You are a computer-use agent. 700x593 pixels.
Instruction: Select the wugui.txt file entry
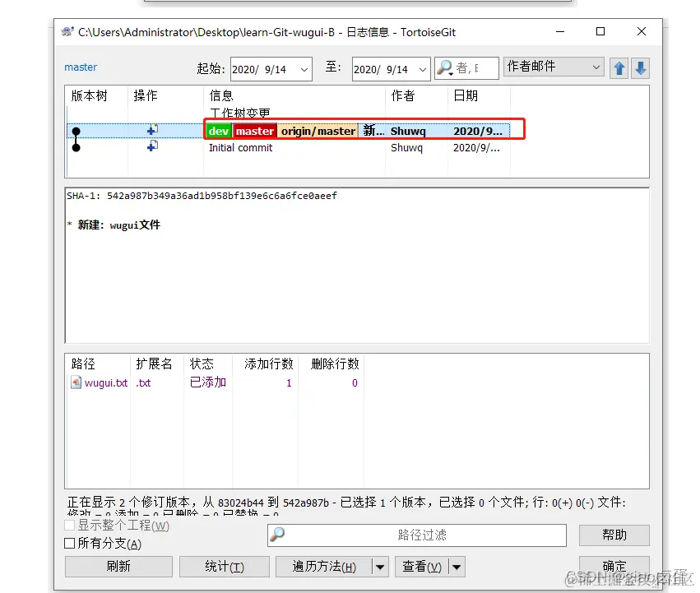click(x=106, y=382)
